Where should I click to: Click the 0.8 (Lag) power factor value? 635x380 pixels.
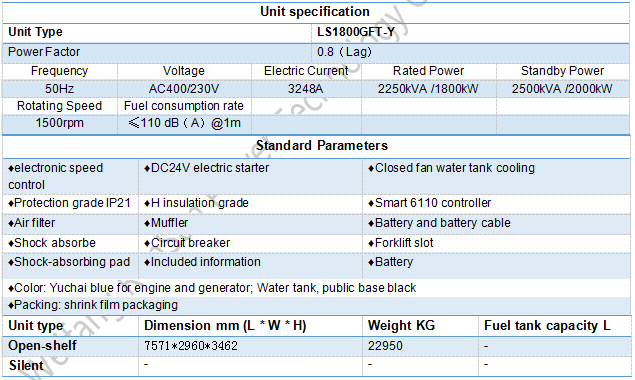(344, 52)
